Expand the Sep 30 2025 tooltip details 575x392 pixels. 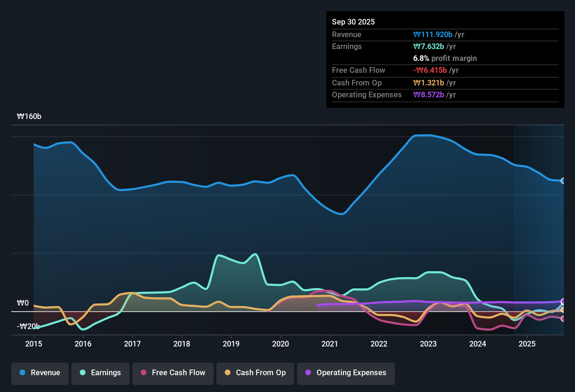(353, 22)
